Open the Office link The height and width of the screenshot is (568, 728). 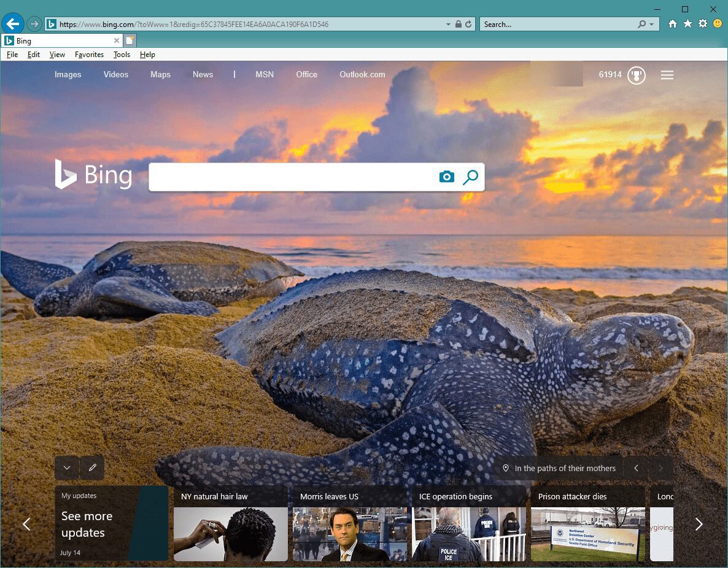306,74
